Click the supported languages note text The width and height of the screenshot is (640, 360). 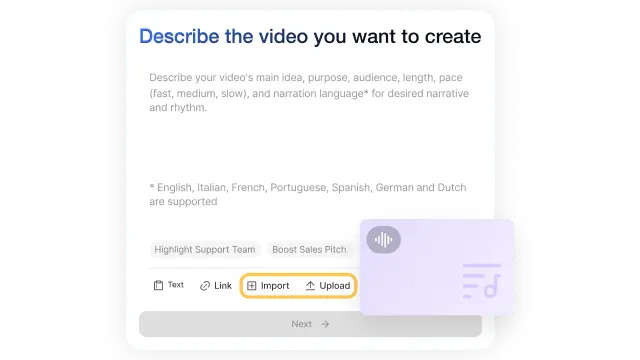click(x=308, y=194)
